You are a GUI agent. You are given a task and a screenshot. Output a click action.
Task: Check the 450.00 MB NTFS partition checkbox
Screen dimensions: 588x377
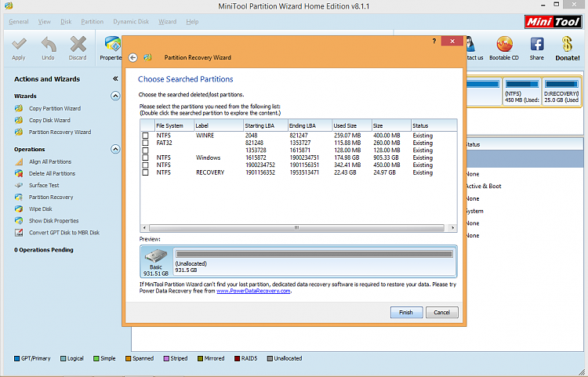146,165
